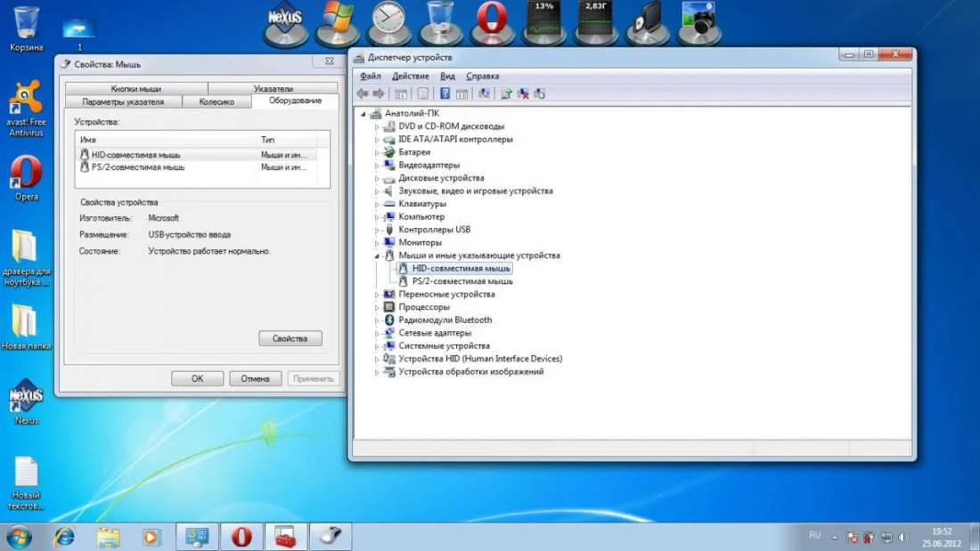Image resolution: width=980 pixels, height=551 pixels.
Task: Expand the Батареи device category
Action: tap(377, 153)
